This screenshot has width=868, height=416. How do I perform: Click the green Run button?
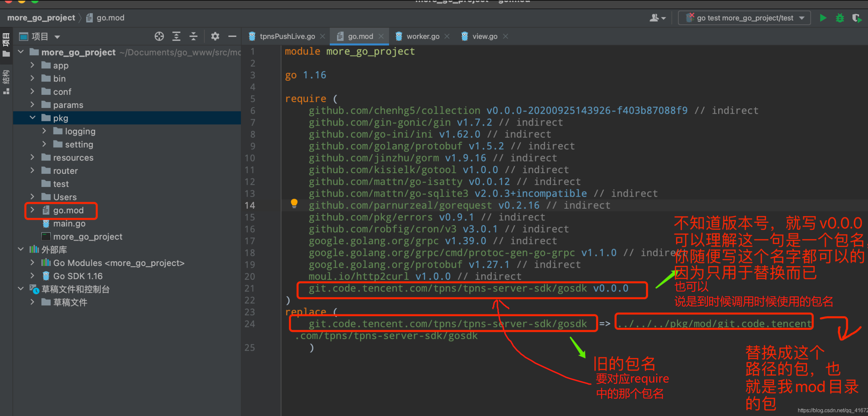[x=823, y=18]
